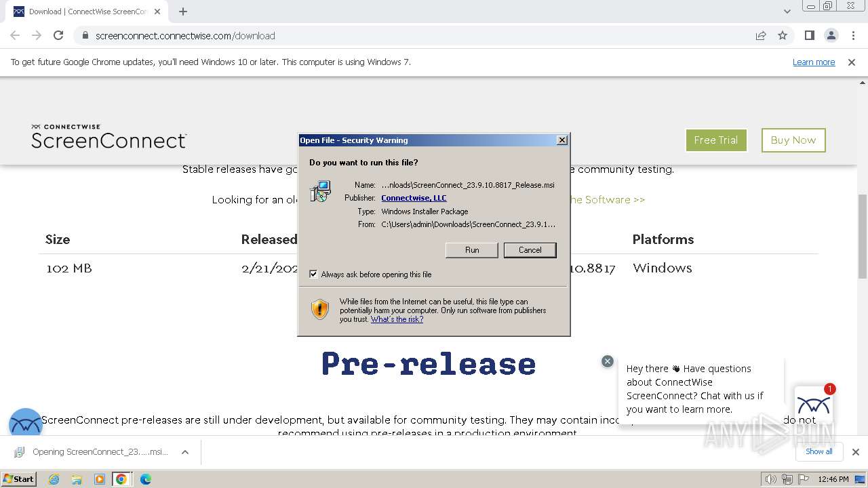Click Show all downloads button
The image size is (868, 488).
tap(819, 451)
